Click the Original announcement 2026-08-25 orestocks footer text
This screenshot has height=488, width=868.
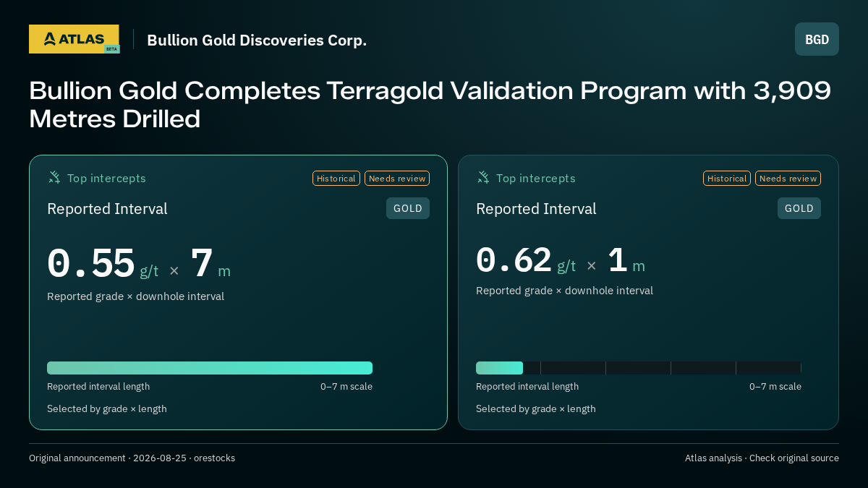point(132,458)
